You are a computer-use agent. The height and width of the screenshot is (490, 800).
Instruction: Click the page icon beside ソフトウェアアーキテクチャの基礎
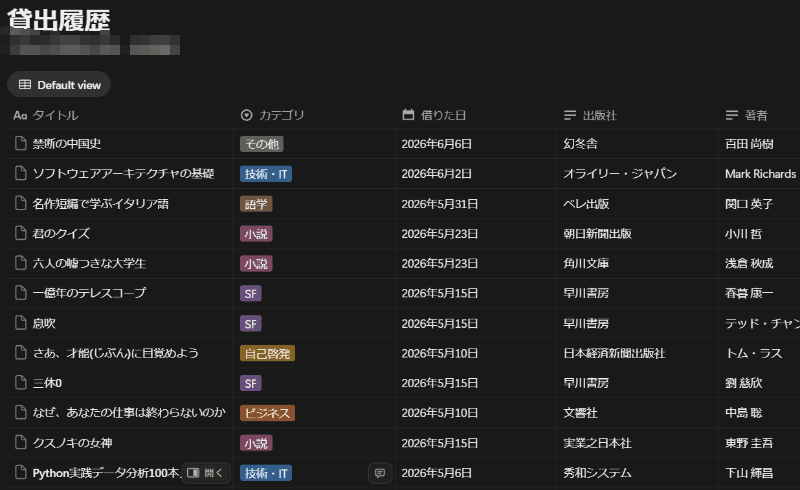(x=20, y=174)
